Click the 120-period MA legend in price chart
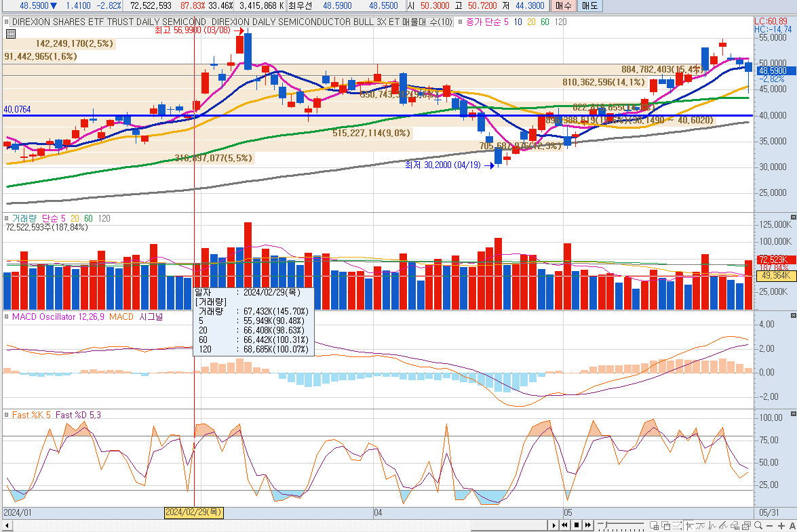Screen dimensions: 797x532 [x=561, y=22]
